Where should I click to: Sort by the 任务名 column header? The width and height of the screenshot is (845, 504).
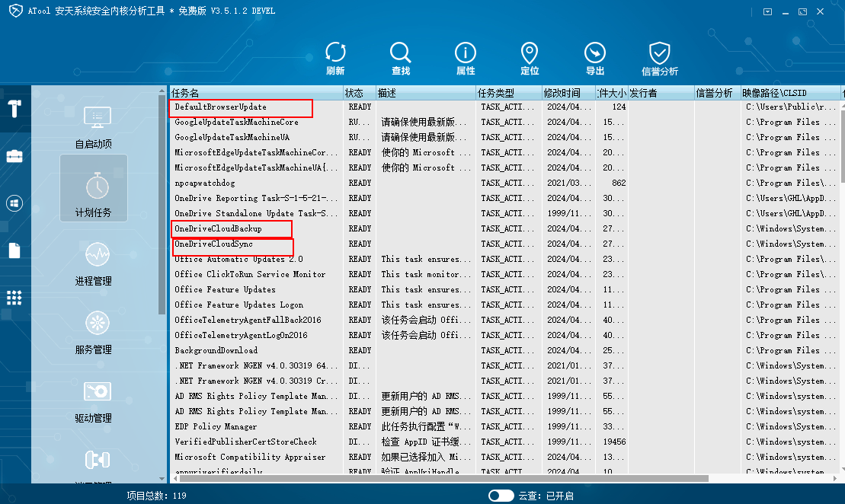257,93
